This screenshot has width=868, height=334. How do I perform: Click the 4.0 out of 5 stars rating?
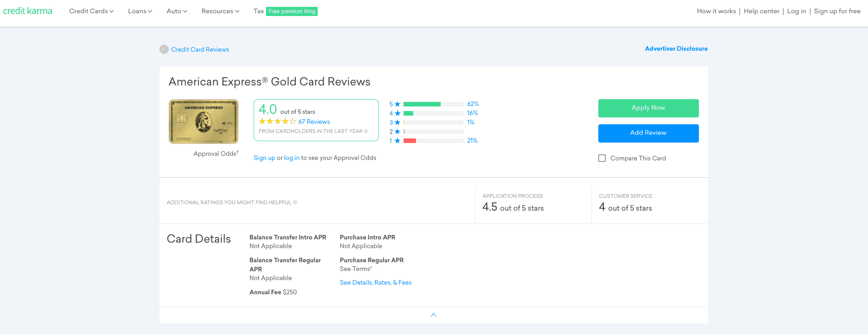pos(287,110)
